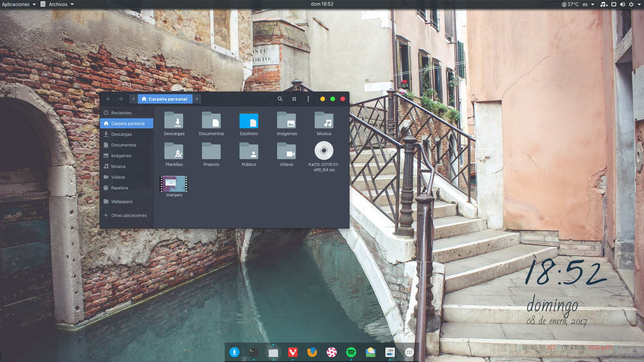Toggle the volume indicator in the top bar
The image size is (644, 362).
click(623, 4)
